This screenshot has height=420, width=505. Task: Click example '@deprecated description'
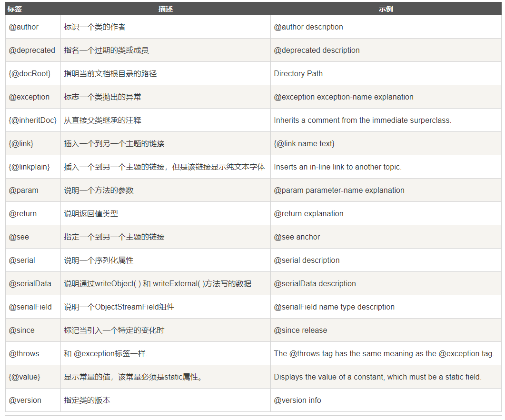[x=317, y=50]
